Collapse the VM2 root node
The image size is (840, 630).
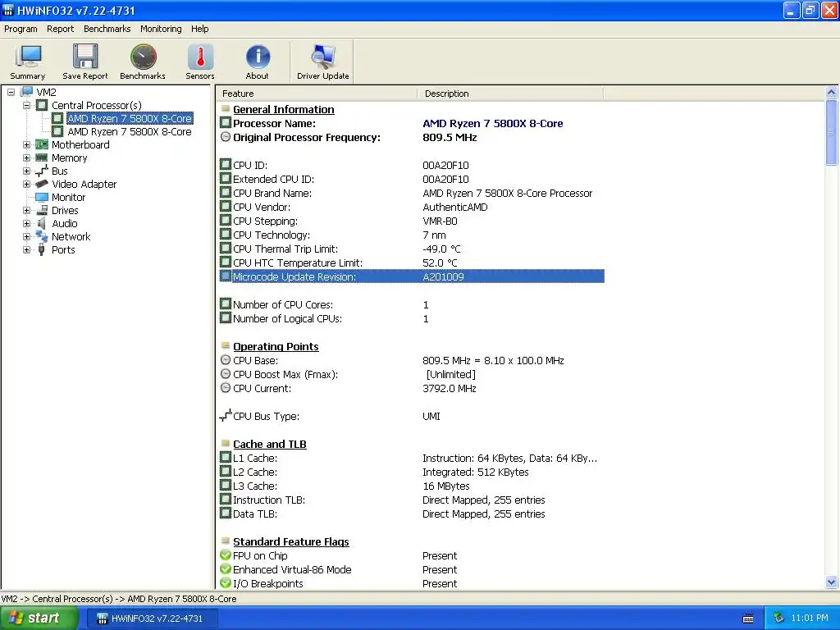11,92
